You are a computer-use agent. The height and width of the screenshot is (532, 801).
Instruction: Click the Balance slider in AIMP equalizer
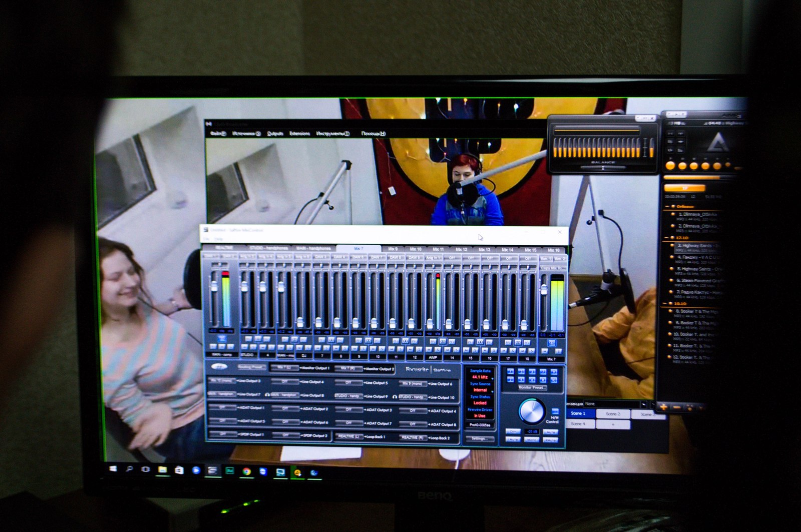pyautogui.click(x=602, y=168)
